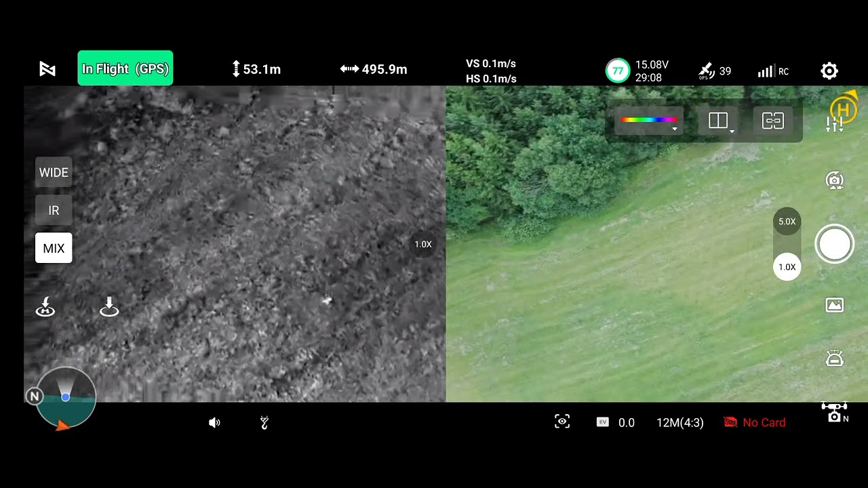Image resolution: width=868 pixels, height=488 pixels.
Task: Tap the drone gimbal mode icon
Action: (835, 412)
